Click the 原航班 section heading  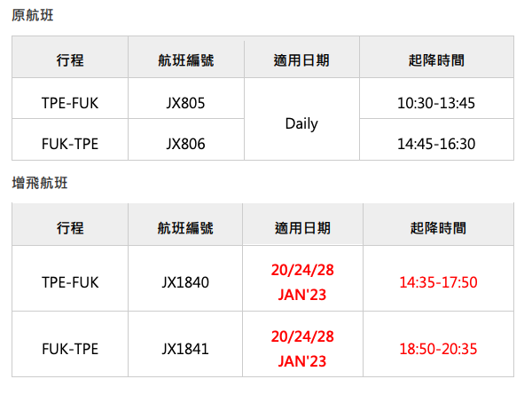[33, 15]
